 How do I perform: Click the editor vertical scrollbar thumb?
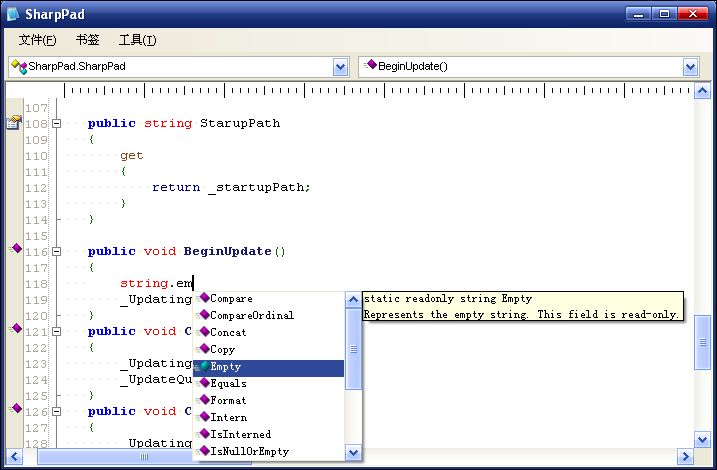tap(702, 342)
